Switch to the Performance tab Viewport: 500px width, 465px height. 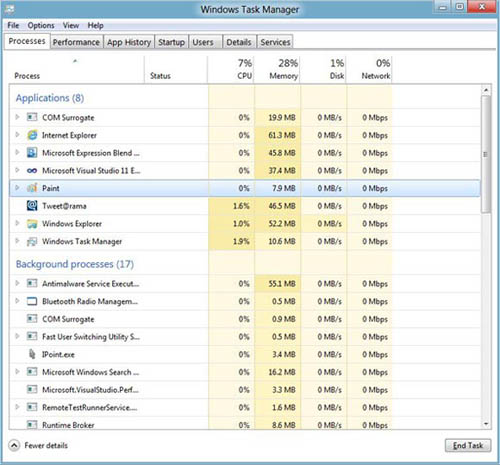[76, 42]
